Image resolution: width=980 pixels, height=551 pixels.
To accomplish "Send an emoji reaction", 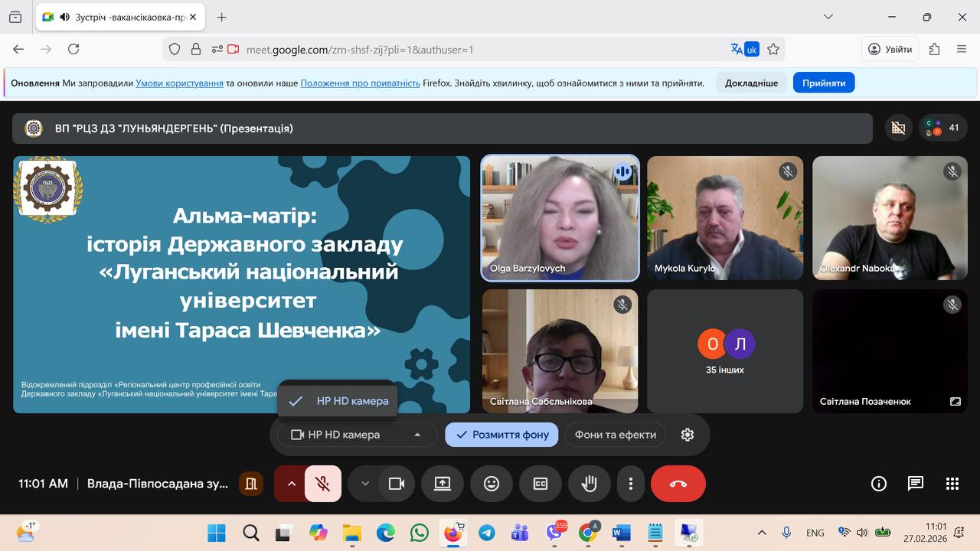I will click(491, 484).
